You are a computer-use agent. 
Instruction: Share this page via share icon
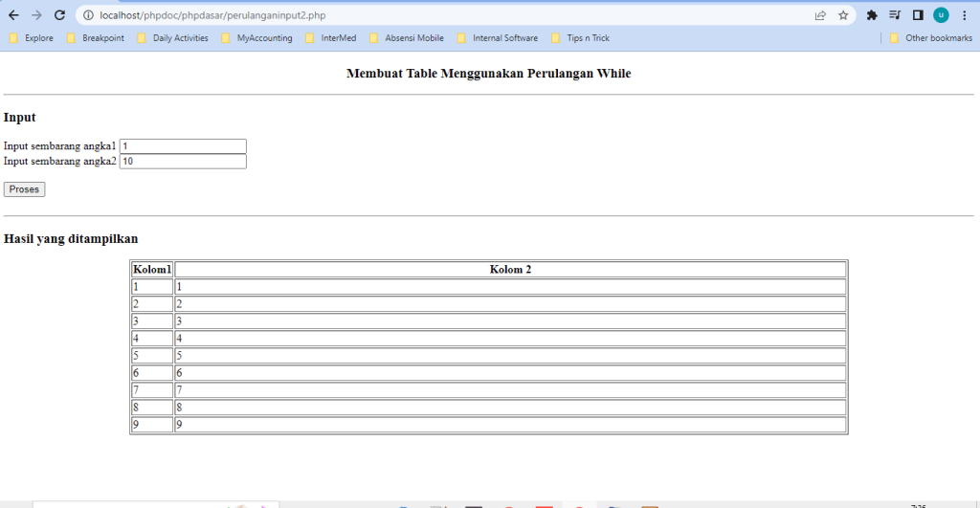(820, 15)
